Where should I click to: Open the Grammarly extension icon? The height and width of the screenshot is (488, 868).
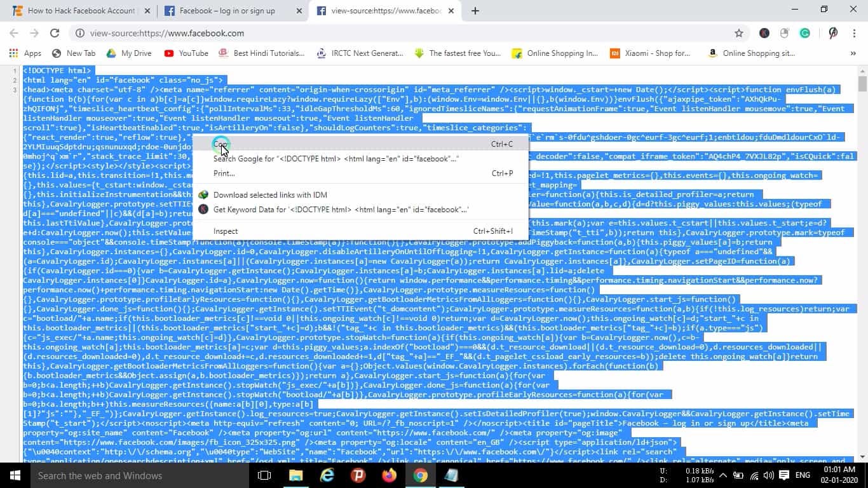805,33
